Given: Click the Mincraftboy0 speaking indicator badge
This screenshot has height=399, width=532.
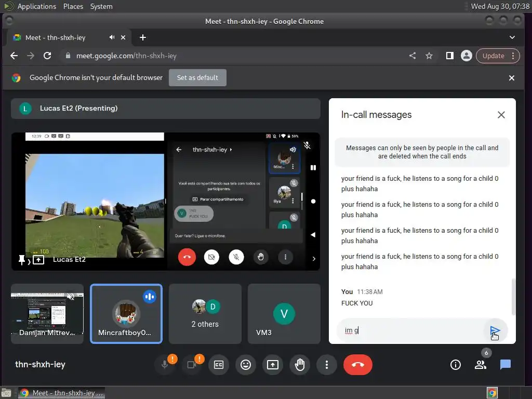Looking at the screenshot, I should pyautogui.click(x=150, y=297).
